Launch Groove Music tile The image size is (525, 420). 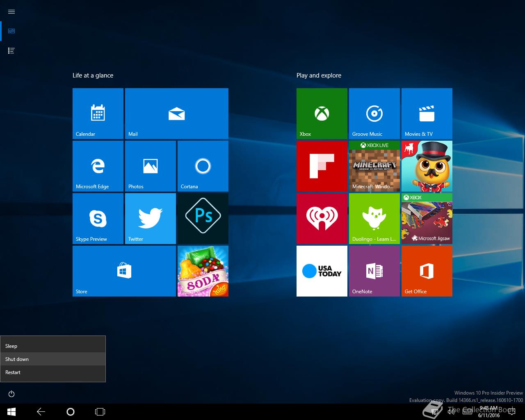(x=374, y=114)
